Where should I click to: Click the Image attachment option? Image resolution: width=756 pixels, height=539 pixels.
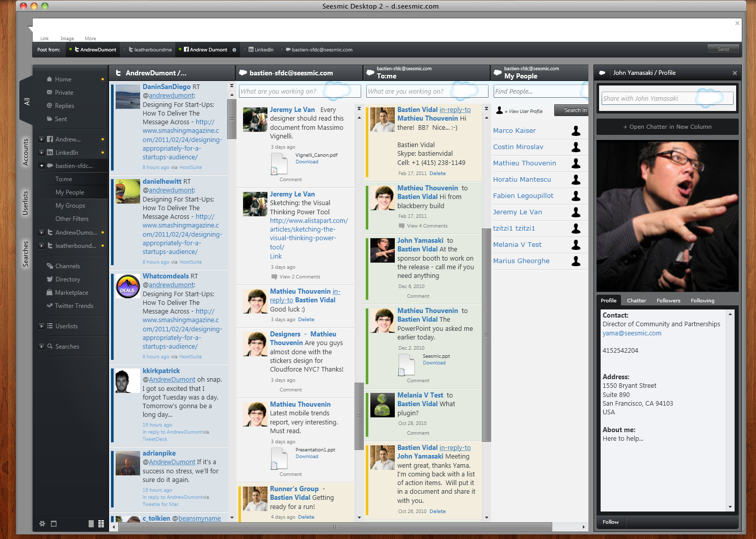(x=67, y=39)
